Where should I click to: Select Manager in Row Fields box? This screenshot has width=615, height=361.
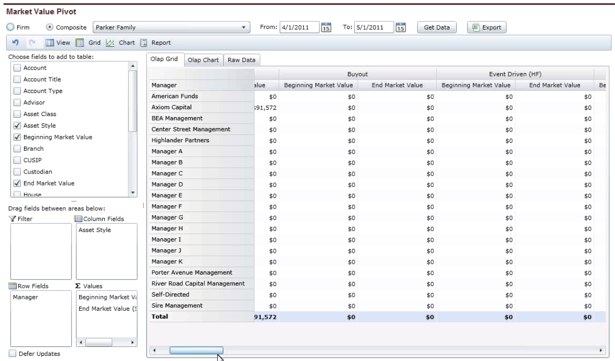coord(25,297)
